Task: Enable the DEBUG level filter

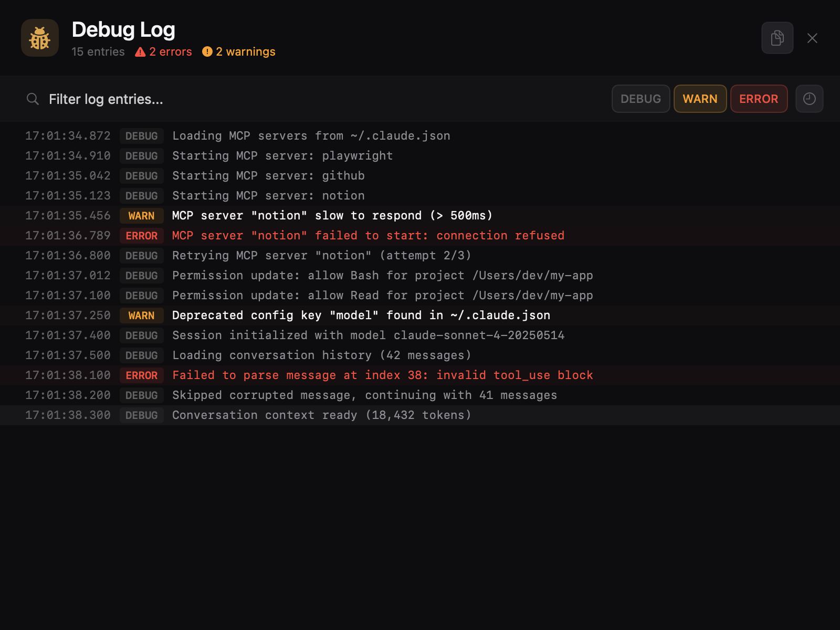Action: pyautogui.click(x=640, y=99)
